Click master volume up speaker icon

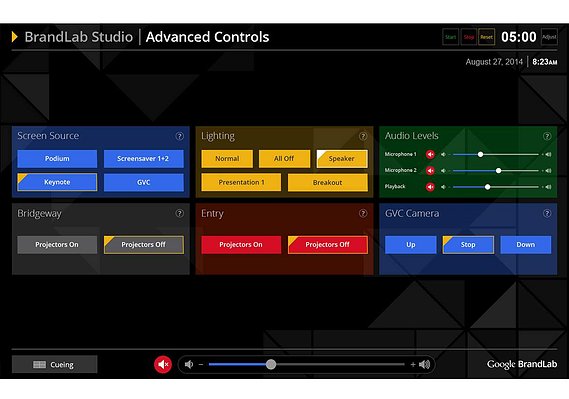(x=425, y=364)
